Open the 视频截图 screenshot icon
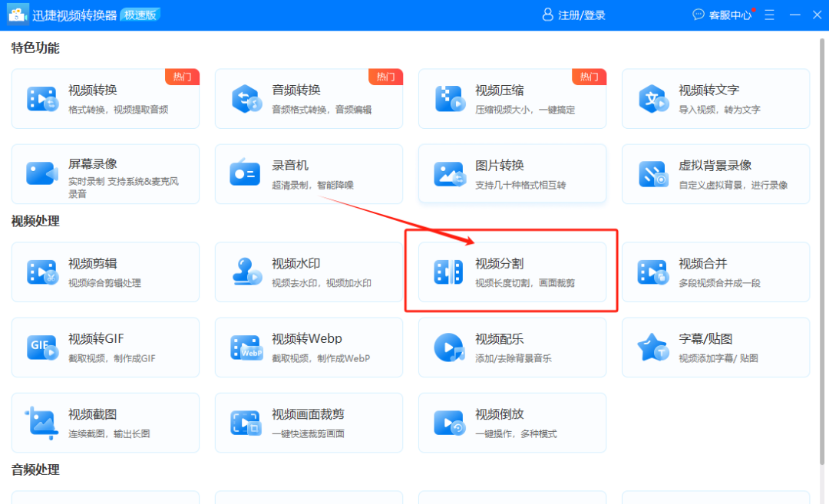829x504 pixels. coord(41,423)
